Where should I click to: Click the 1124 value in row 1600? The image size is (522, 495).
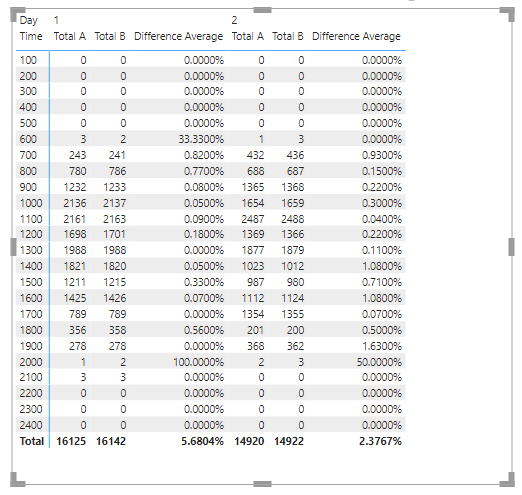coord(293,298)
